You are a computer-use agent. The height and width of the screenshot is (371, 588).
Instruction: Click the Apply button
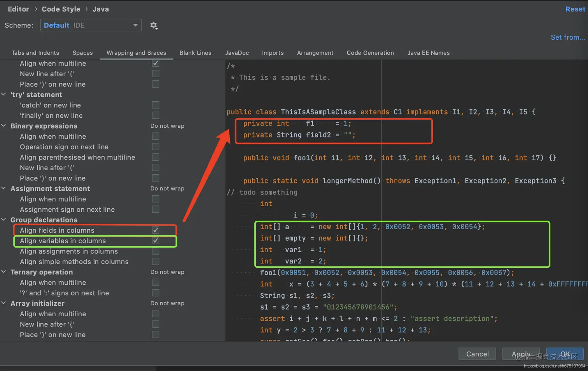[521, 354]
